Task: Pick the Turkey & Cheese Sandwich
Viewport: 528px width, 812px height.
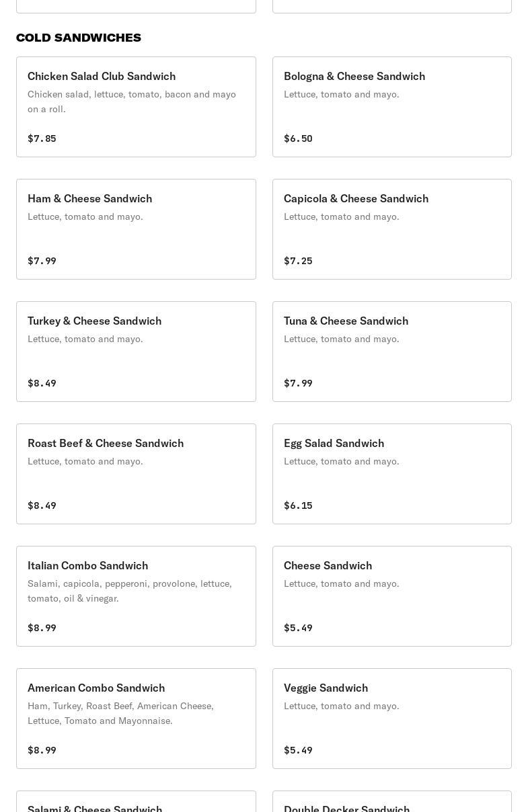Action: 136,352
